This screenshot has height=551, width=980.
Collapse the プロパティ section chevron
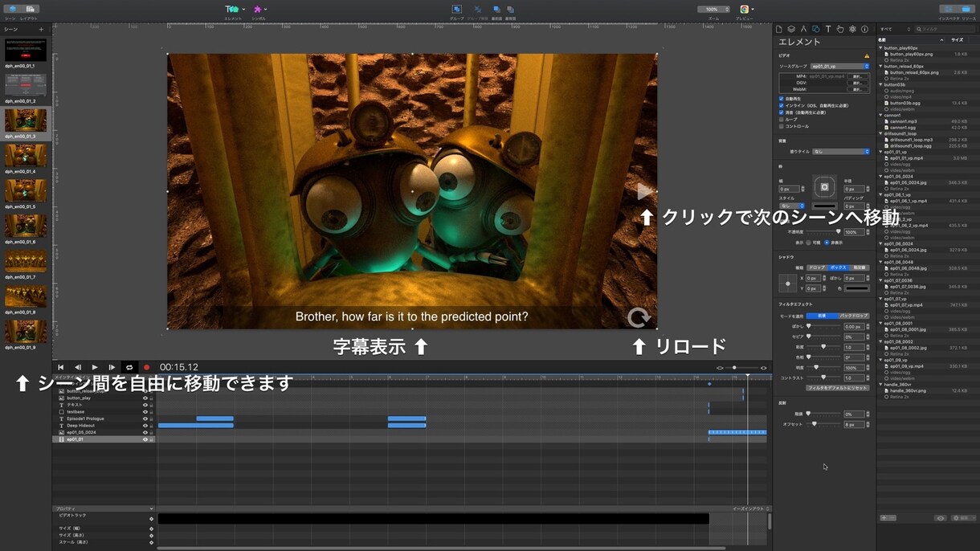pyautogui.click(x=151, y=508)
